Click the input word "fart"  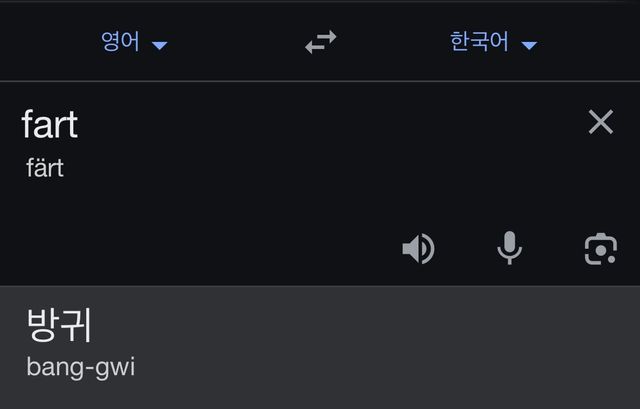pos(50,124)
